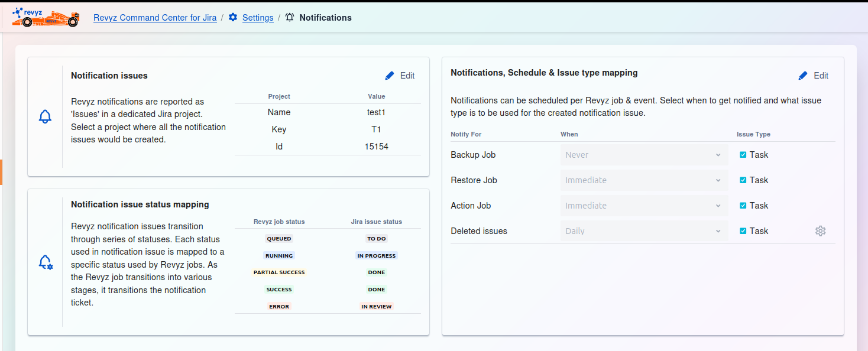Image resolution: width=868 pixels, height=351 pixels.
Task: Click the Revyz race car logo
Action: tap(46, 17)
